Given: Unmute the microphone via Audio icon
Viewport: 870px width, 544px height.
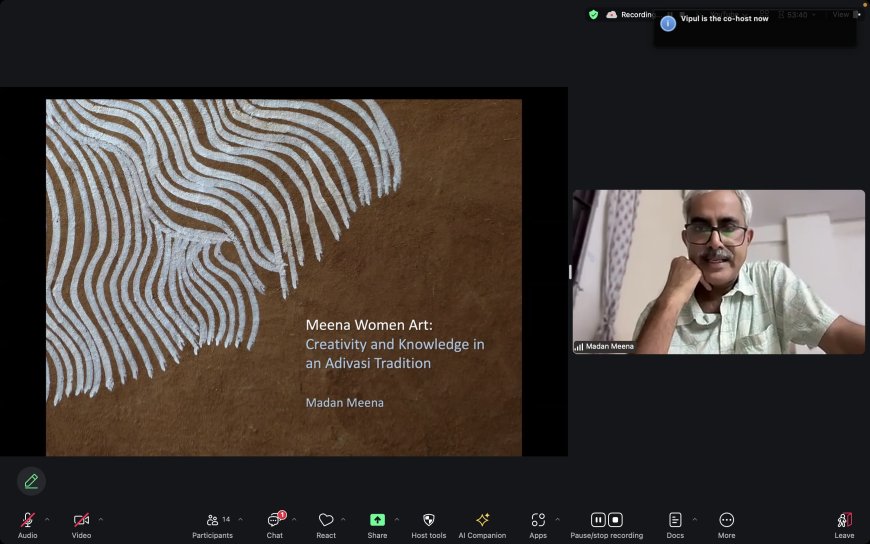Looking at the screenshot, I should tap(27, 520).
